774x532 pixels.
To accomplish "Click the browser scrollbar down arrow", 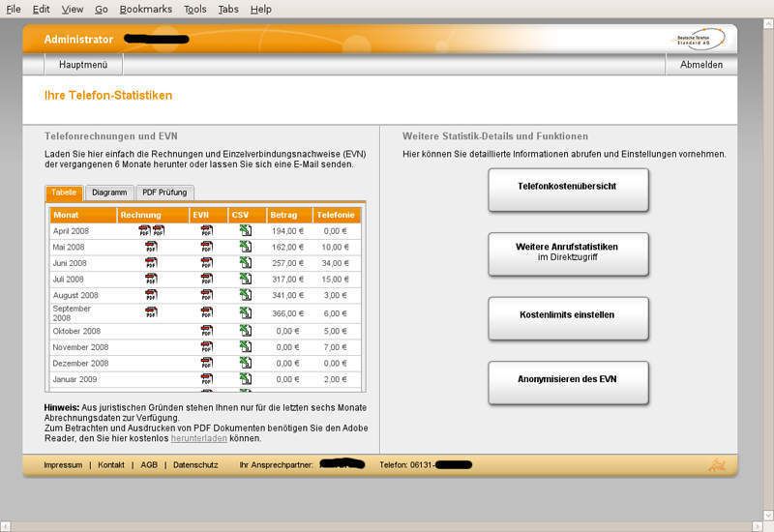I will point(768,516).
